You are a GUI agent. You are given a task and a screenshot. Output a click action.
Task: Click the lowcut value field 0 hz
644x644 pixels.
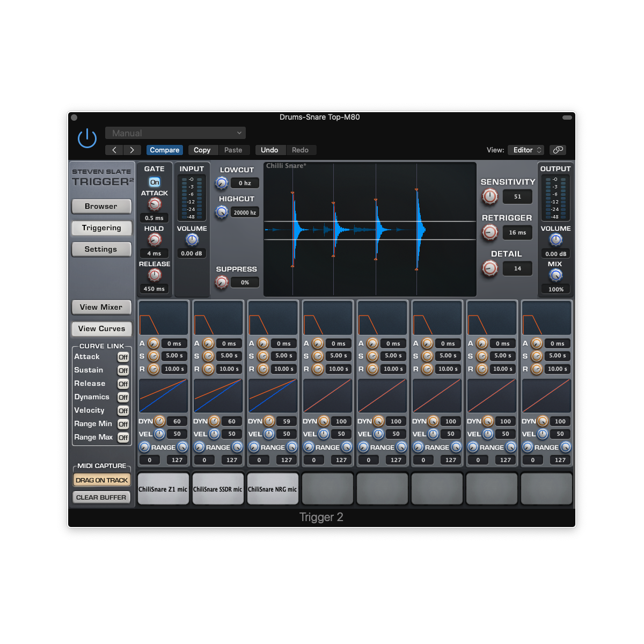(x=245, y=183)
